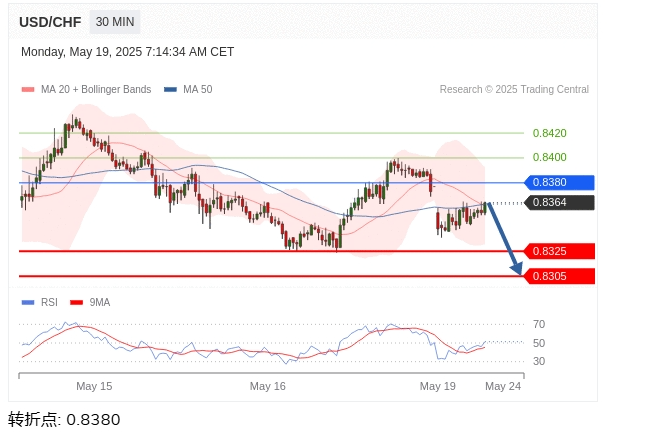
Task: Click the RSI 70 level label
Action: click(x=539, y=325)
